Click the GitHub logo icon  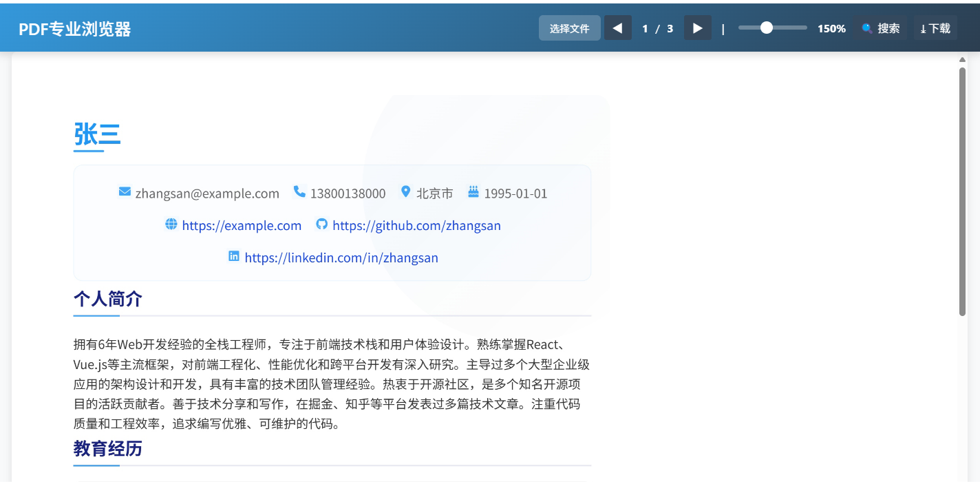[321, 224]
